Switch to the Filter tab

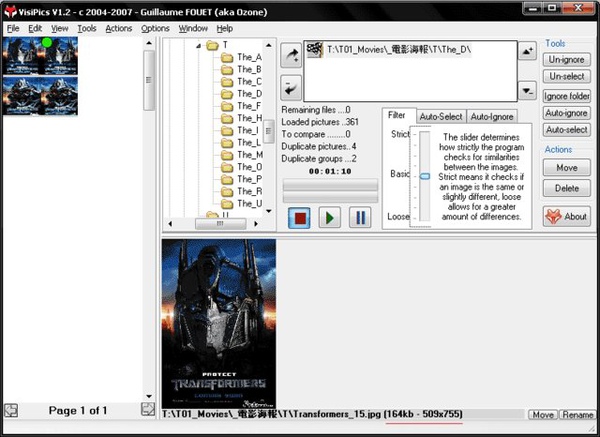pos(397,115)
